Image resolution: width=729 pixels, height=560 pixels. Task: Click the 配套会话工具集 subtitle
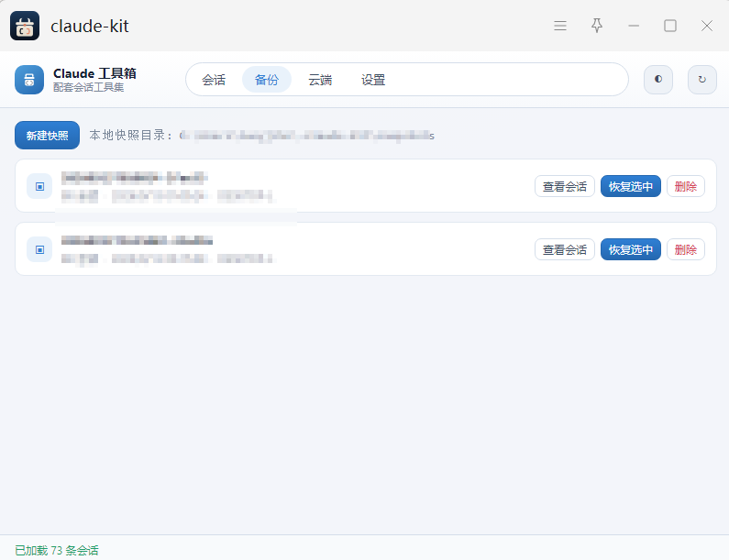88,87
